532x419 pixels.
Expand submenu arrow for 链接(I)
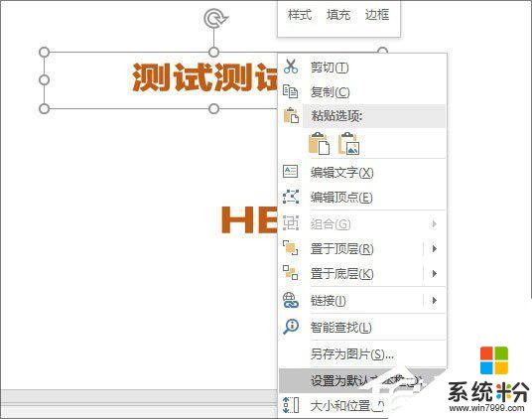click(435, 300)
